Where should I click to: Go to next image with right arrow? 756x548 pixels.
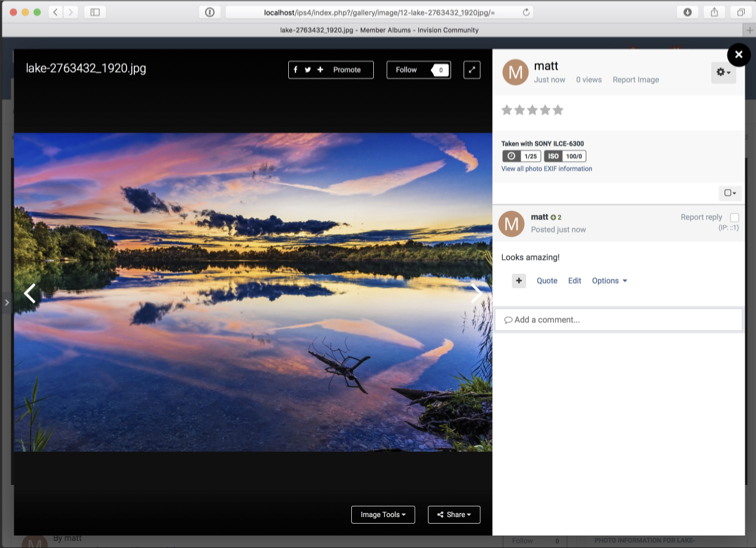(476, 293)
